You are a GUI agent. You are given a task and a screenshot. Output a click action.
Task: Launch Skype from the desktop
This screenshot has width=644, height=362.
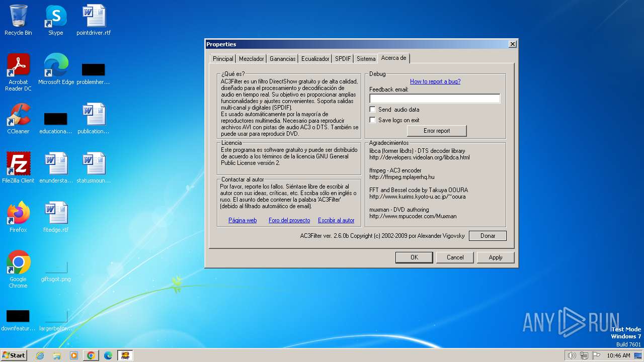click(55, 20)
